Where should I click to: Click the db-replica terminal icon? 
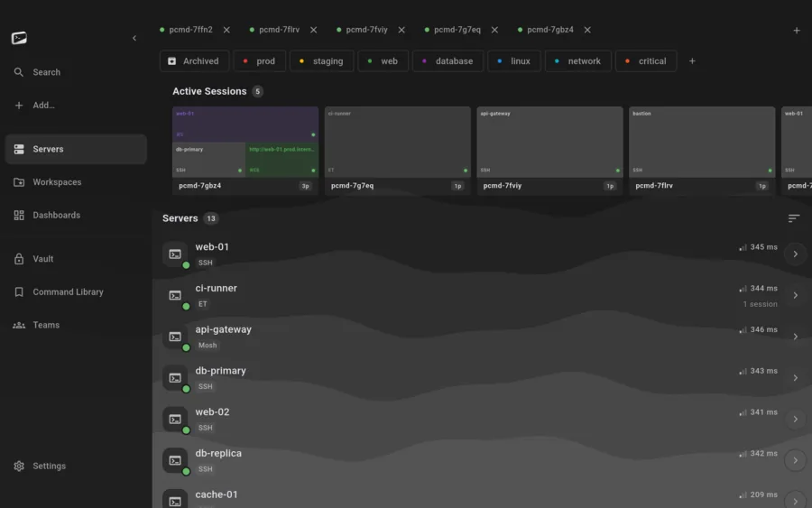(175, 460)
